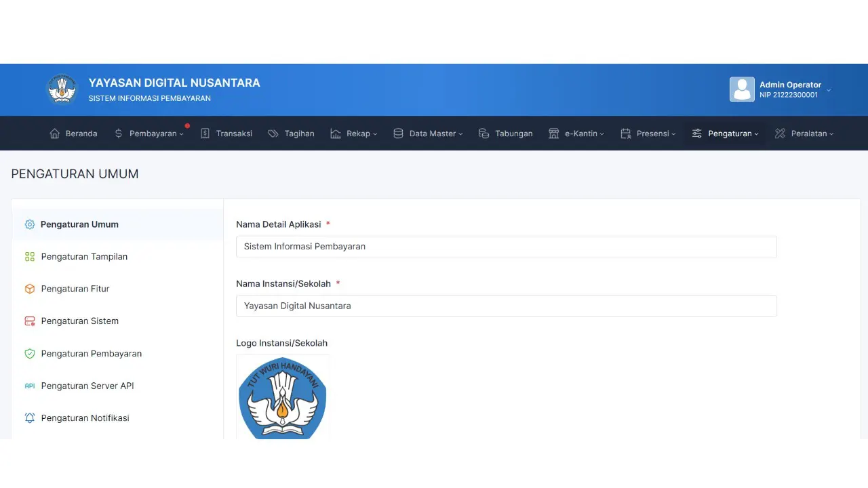The width and height of the screenshot is (868, 488).
Task: Click the Nama Instansi/Sekolah label
Action: 283,283
